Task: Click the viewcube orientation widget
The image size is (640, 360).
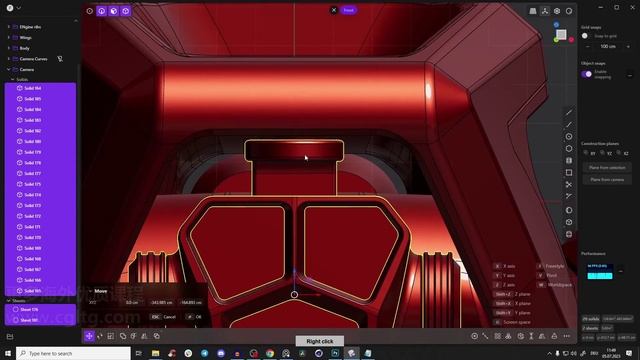Action: point(562,34)
